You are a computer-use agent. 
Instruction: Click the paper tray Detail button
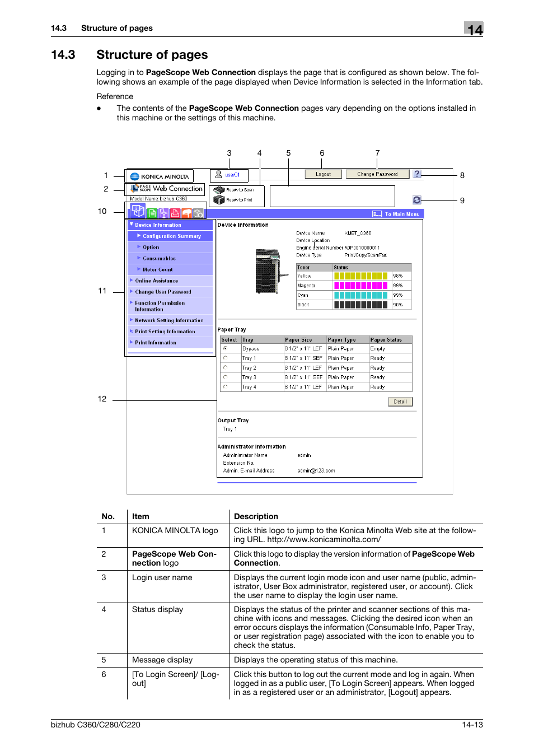tap(400, 402)
